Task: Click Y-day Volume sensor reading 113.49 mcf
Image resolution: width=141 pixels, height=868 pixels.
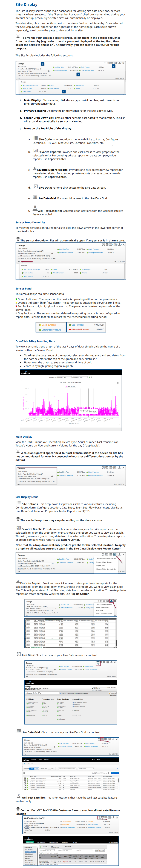Action: coord(27,91)
